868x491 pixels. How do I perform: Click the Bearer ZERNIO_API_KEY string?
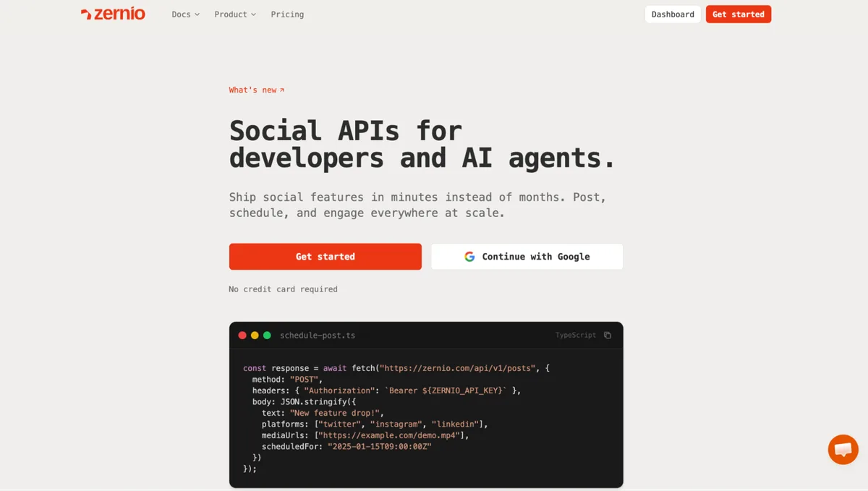point(446,390)
